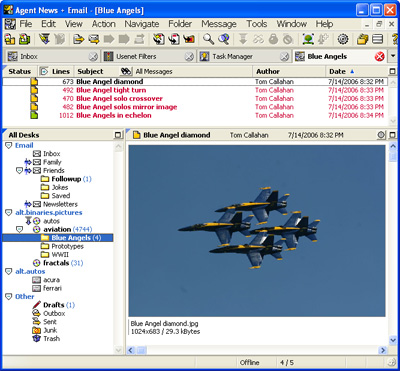Click the icon left of Lines header

point(44,71)
